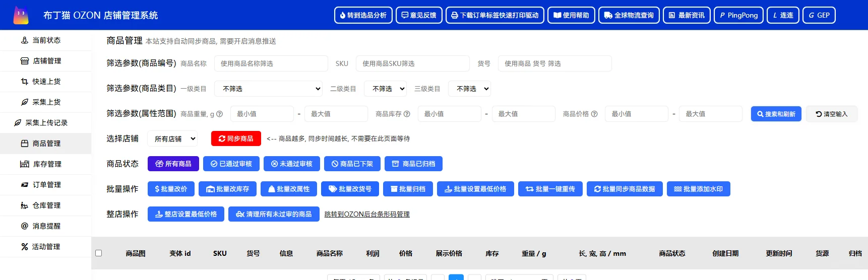Click the 商品库存 最大值 field
The height and width of the screenshot is (280, 868).
(x=524, y=114)
